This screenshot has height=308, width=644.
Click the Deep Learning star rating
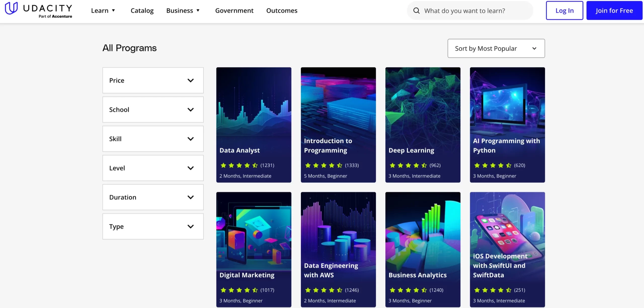coord(408,165)
